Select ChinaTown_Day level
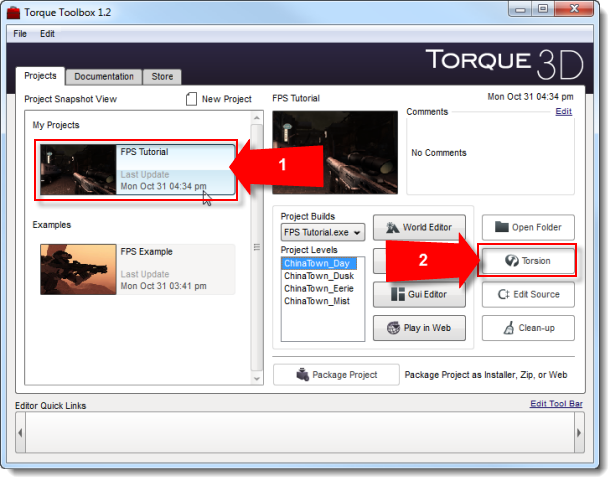615x484 pixels. (x=319, y=263)
